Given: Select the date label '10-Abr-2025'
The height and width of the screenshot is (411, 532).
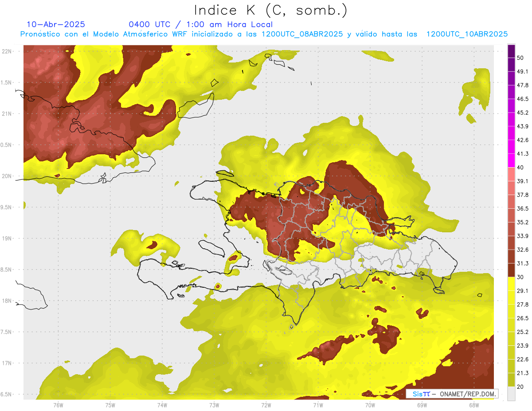Looking at the screenshot, I should click(x=56, y=24).
